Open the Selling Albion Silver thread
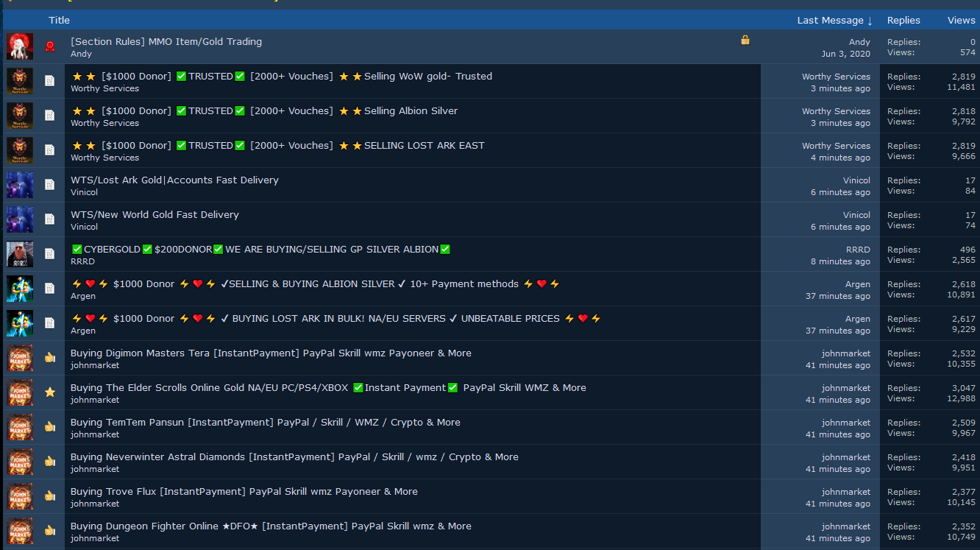The width and height of the screenshot is (980, 550). (264, 110)
